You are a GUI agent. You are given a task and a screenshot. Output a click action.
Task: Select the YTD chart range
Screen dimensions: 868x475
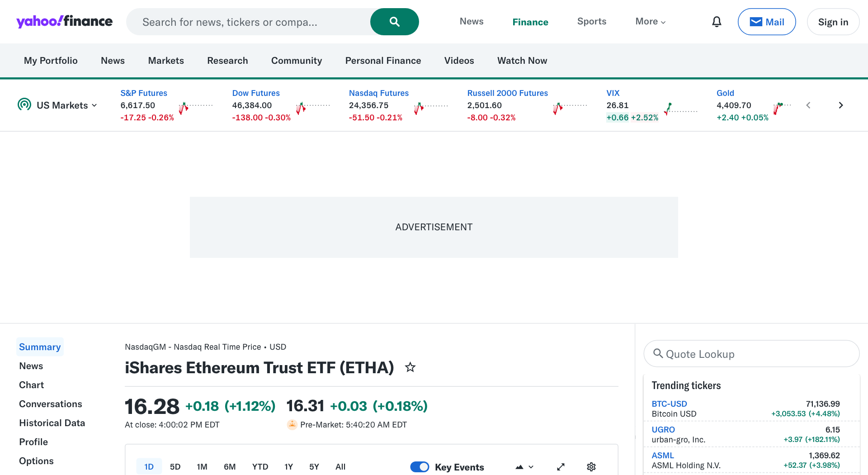[x=260, y=467]
